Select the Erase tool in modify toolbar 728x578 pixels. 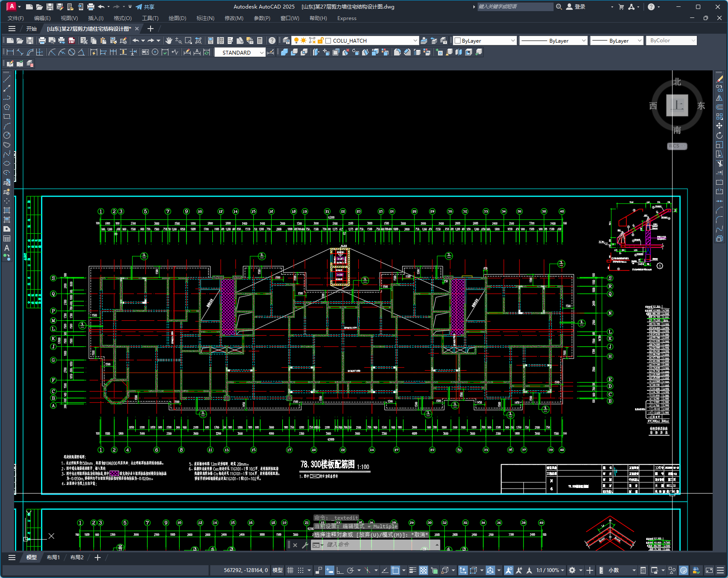tap(719, 79)
